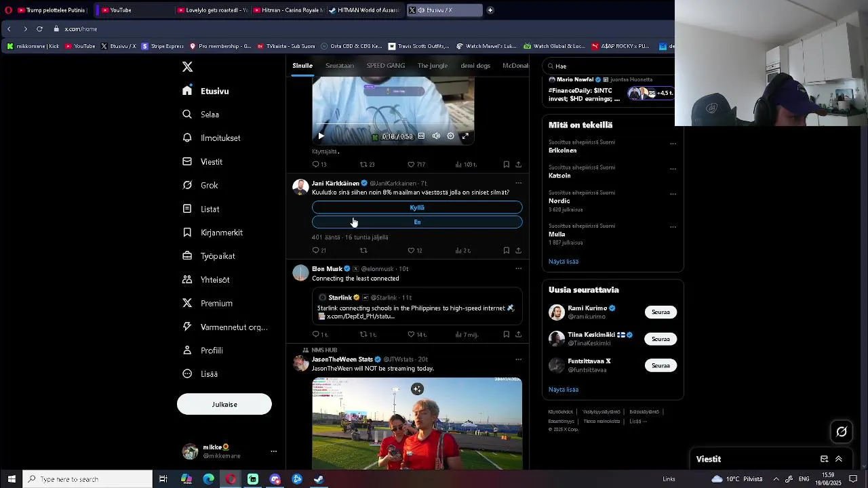Image resolution: width=868 pixels, height=488 pixels.
Task: Open Steam from the taskbar
Action: [319, 479]
